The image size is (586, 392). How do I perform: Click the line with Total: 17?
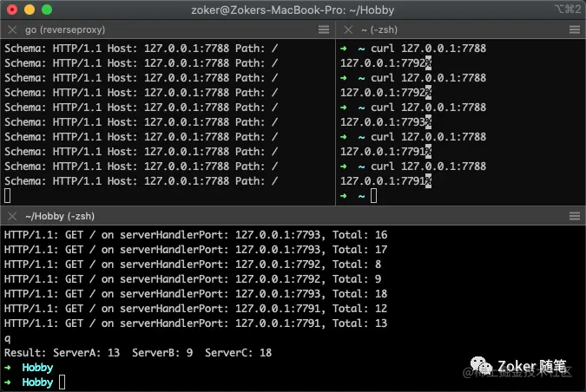tap(196, 250)
